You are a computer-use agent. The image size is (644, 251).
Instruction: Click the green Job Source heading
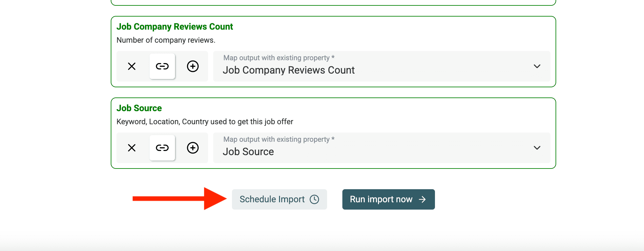click(139, 108)
